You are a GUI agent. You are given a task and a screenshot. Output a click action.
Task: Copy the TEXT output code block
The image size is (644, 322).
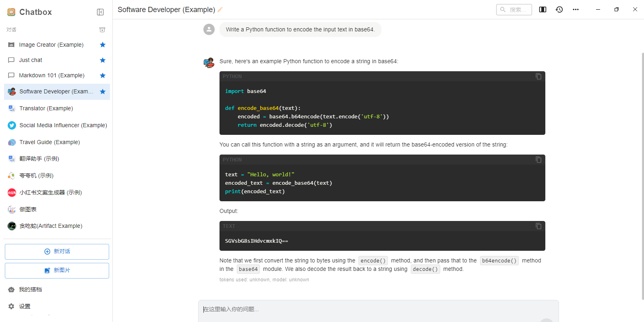pyautogui.click(x=538, y=226)
